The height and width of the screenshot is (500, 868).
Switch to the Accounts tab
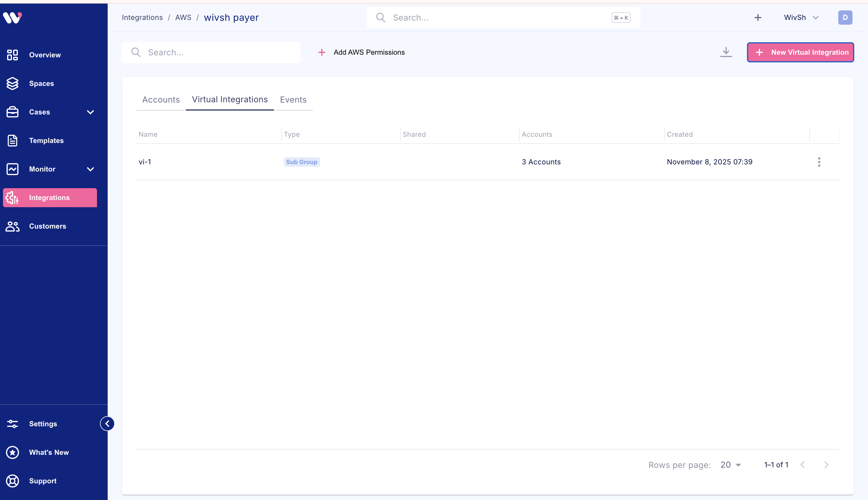coord(161,100)
